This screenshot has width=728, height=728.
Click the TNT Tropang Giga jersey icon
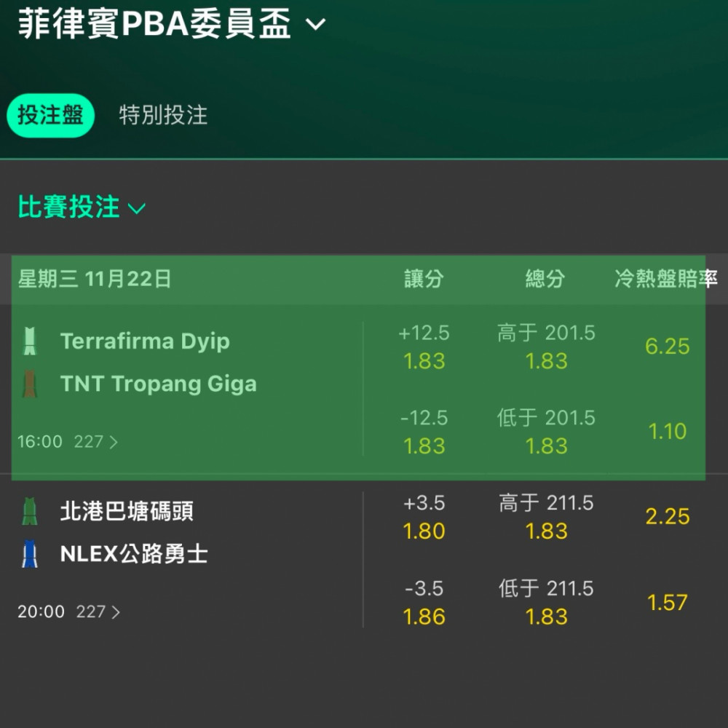tap(30, 384)
